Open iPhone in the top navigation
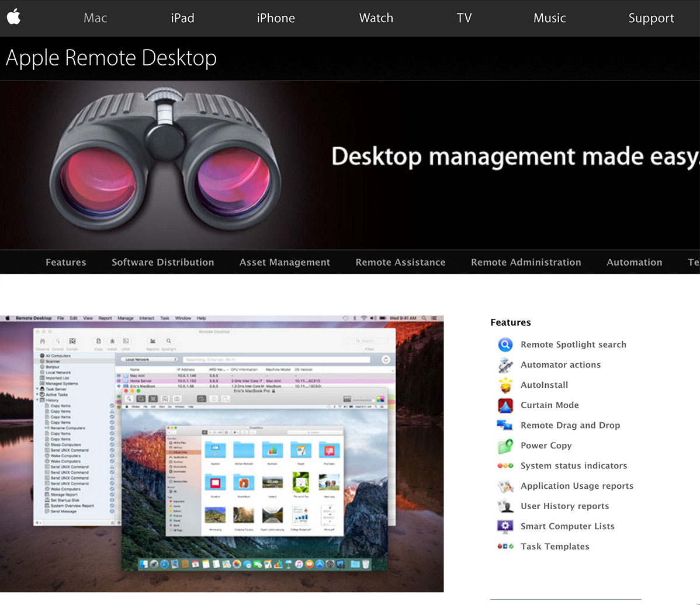 (x=275, y=18)
